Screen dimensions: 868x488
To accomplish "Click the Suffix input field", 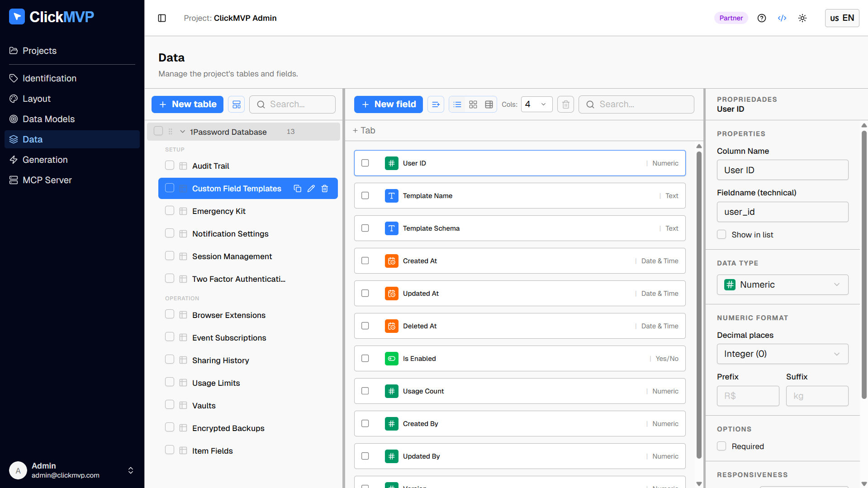I will point(817,396).
